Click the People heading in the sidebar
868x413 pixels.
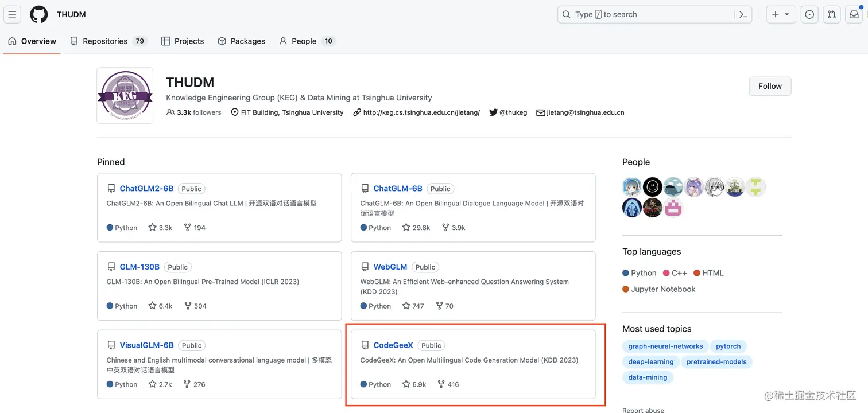636,162
